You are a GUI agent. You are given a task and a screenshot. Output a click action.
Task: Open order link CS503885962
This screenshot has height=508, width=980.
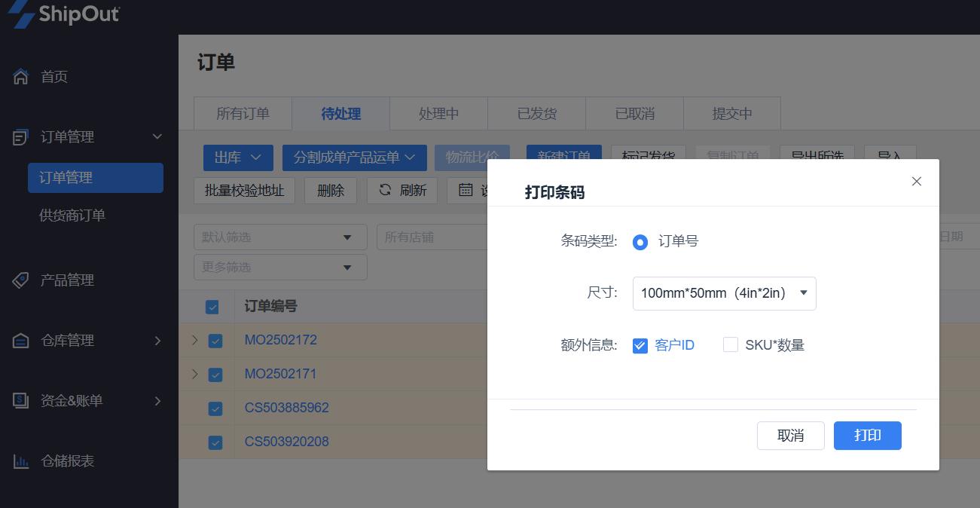pos(286,408)
